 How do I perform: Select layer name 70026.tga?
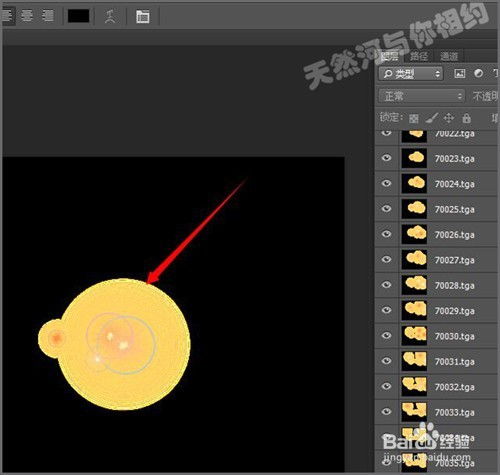point(455,235)
